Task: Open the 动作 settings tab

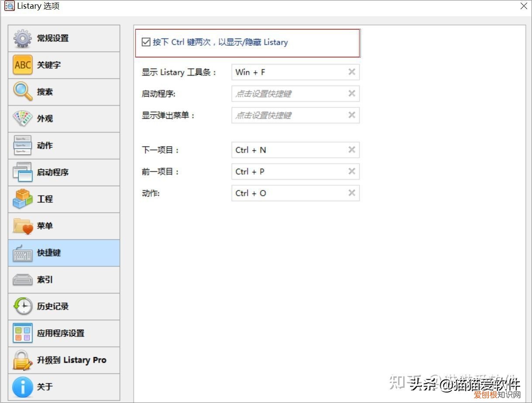Action: click(64, 146)
